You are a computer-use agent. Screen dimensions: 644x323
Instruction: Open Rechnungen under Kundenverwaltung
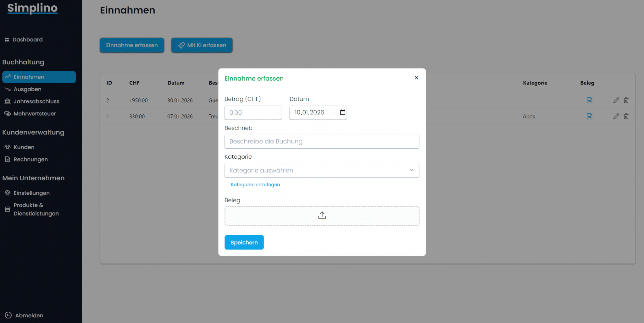point(31,159)
